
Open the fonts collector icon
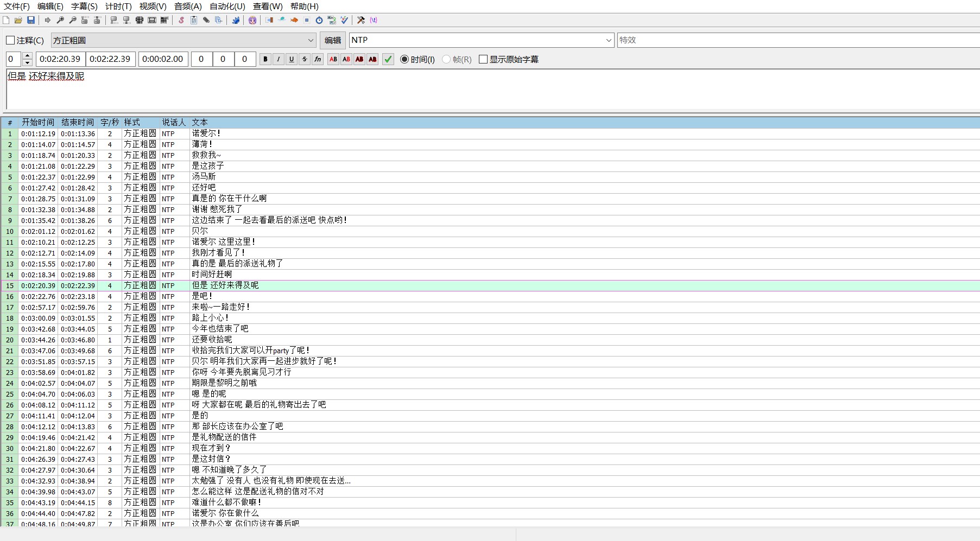219,20
